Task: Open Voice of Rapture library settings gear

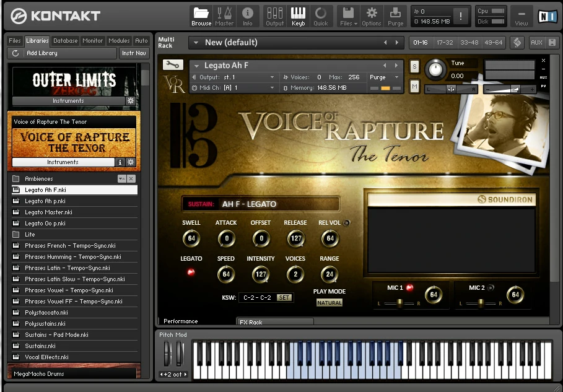Action: 131,162
